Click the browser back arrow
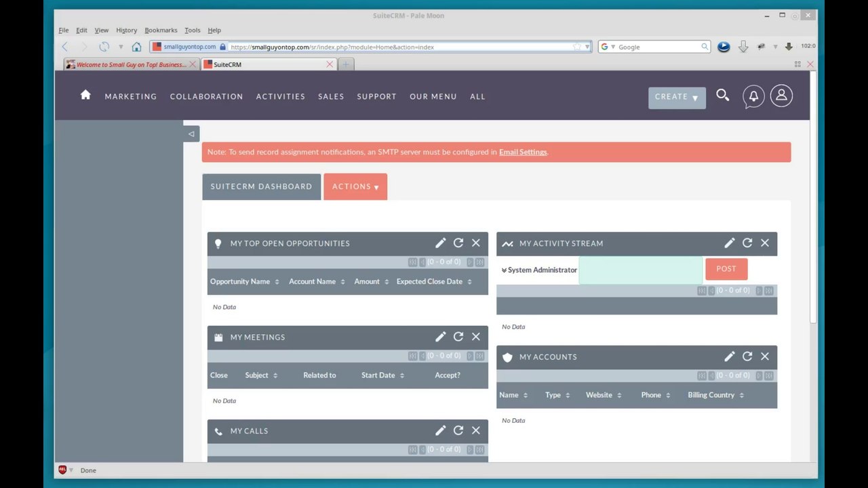868x488 pixels. click(x=65, y=47)
